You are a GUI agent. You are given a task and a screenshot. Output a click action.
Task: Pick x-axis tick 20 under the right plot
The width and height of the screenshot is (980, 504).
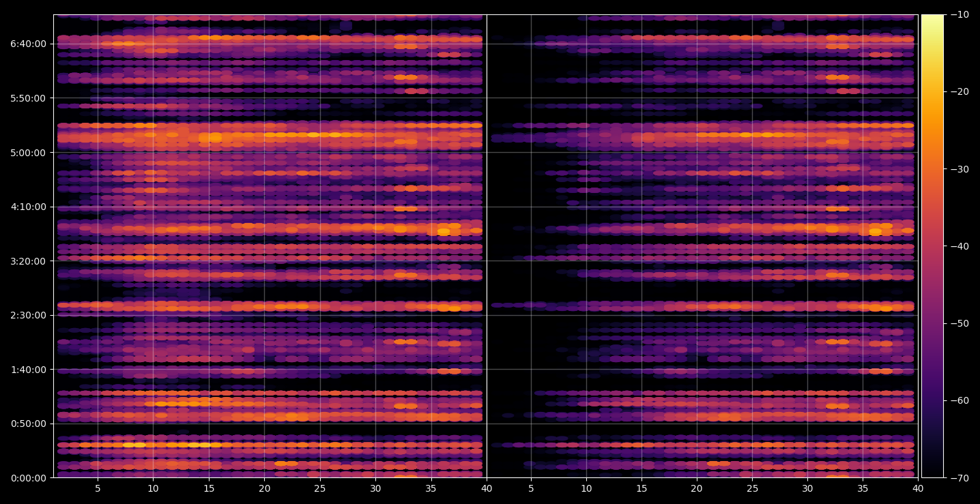pyautogui.click(x=697, y=489)
